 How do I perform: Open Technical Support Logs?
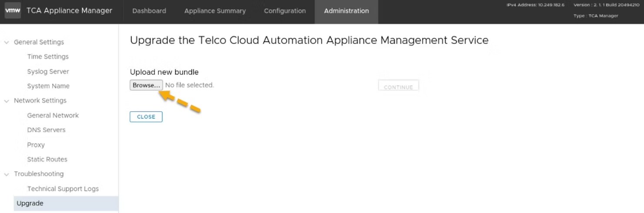point(63,189)
